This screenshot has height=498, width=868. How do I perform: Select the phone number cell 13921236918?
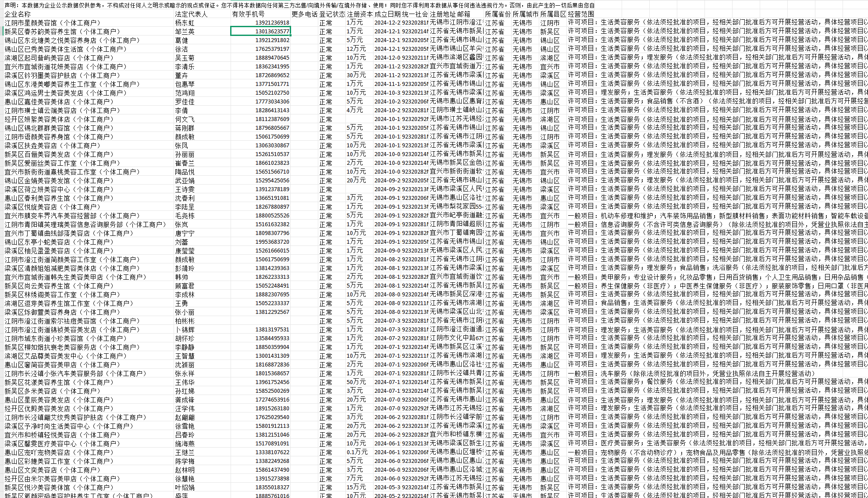coord(272,23)
